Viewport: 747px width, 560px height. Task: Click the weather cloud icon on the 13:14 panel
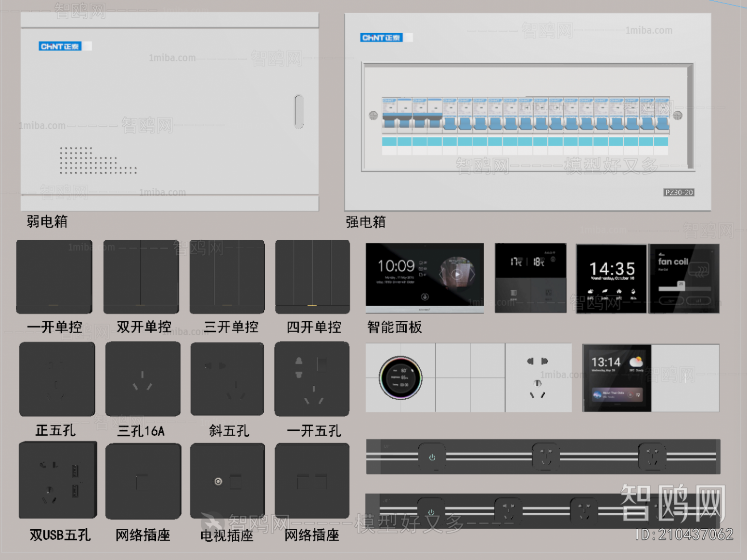click(636, 361)
